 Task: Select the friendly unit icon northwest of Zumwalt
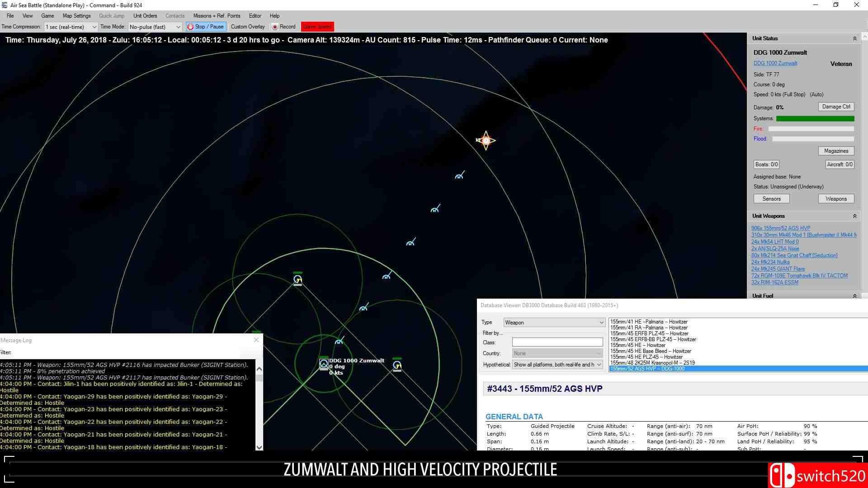pyautogui.click(x=297, y=280)
